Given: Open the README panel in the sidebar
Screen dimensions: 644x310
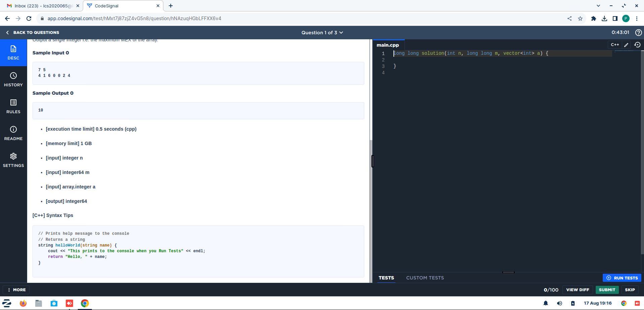Looking at the screenshot, I should (x=13, y=133).
